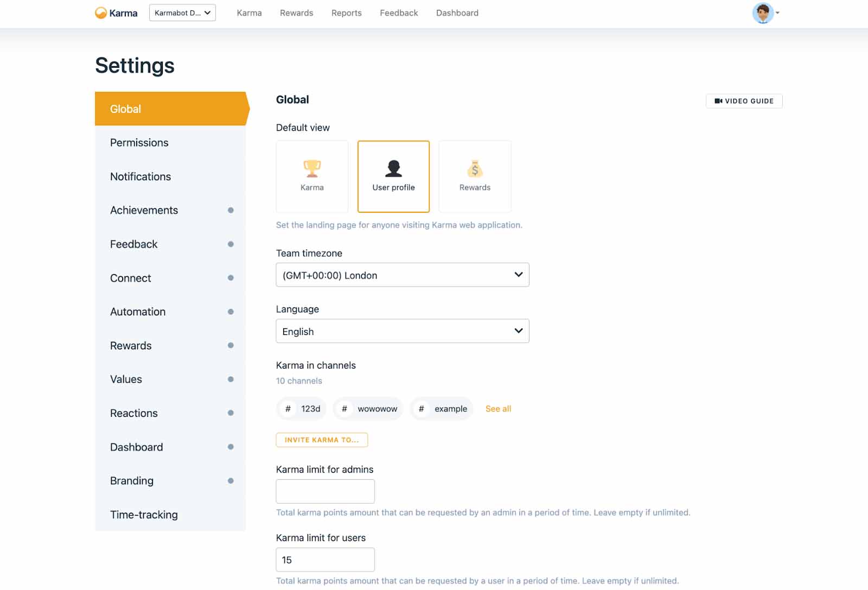The width and height of the screenshot is (868, 590).
Task: Open the Reports section from the navigation
Action: 346,12
